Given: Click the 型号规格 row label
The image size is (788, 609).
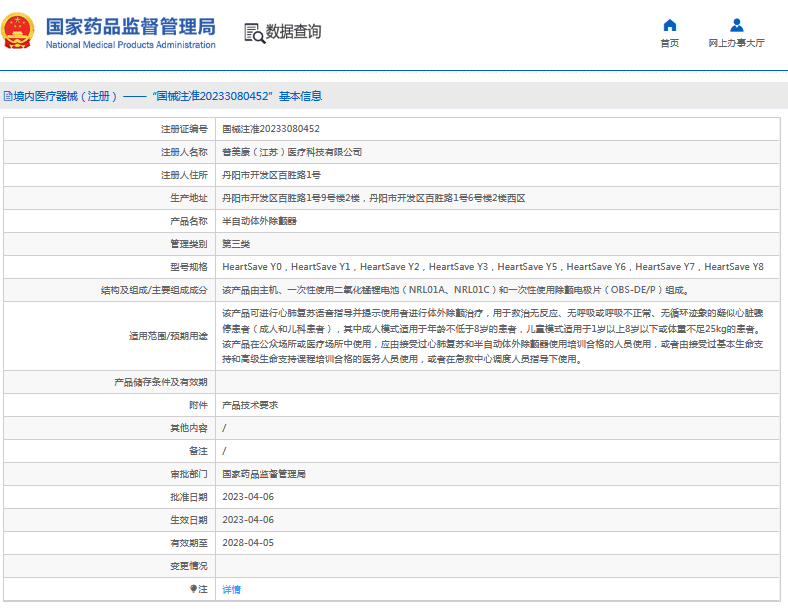Looking at the screenshot, I should (188, 267).
